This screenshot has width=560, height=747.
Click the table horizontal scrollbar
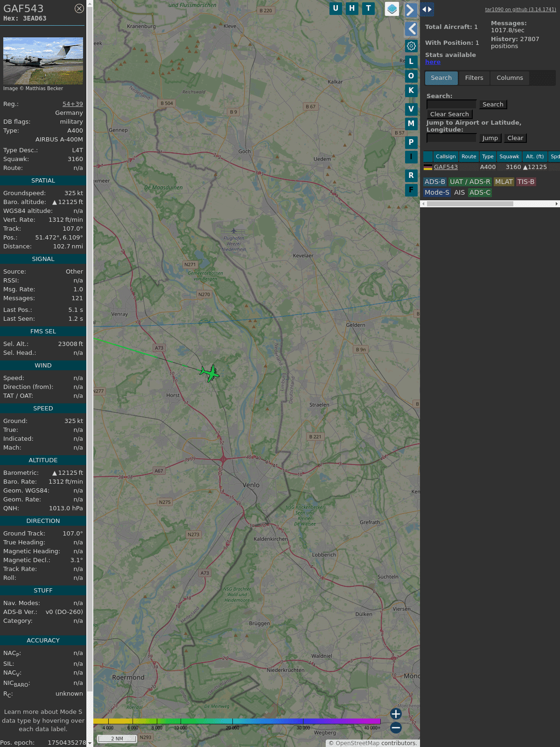click(x=470, y=204)
